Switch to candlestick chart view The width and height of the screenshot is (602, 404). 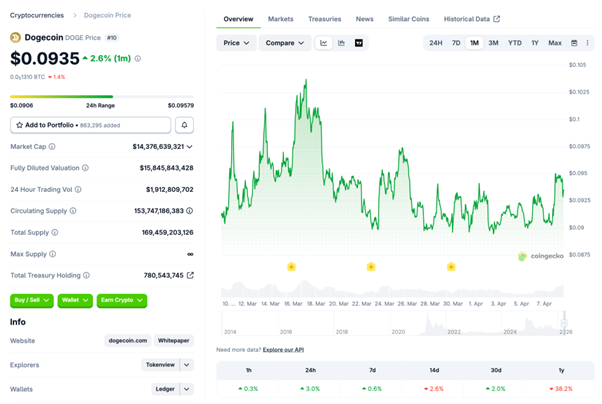tap(341, 43)
